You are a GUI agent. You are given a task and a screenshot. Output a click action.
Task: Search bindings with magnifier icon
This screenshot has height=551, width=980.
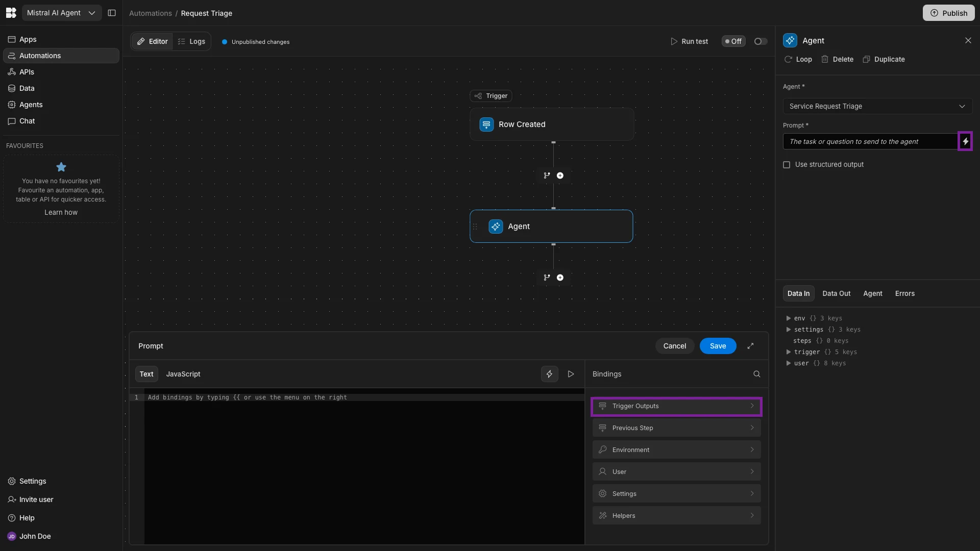coord(756,374)
